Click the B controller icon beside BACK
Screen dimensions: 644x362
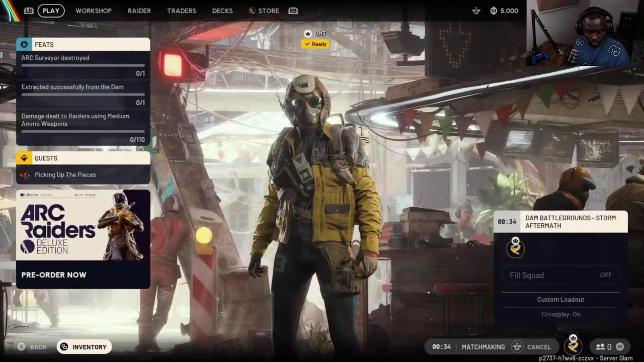tap(22, 347)
